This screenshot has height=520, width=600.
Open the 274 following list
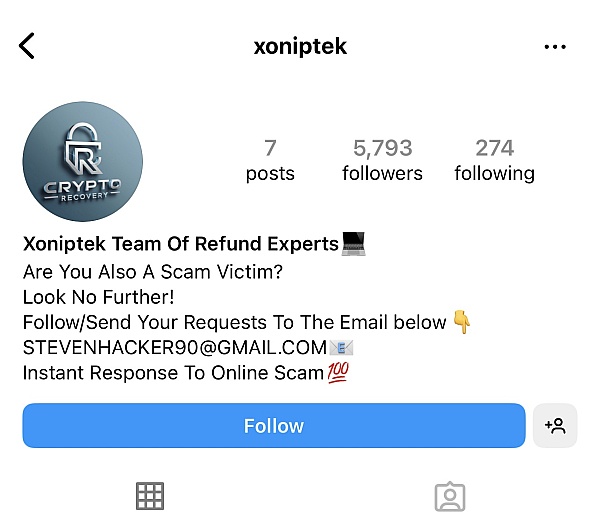pyautogui.click(x=494, y=160)
